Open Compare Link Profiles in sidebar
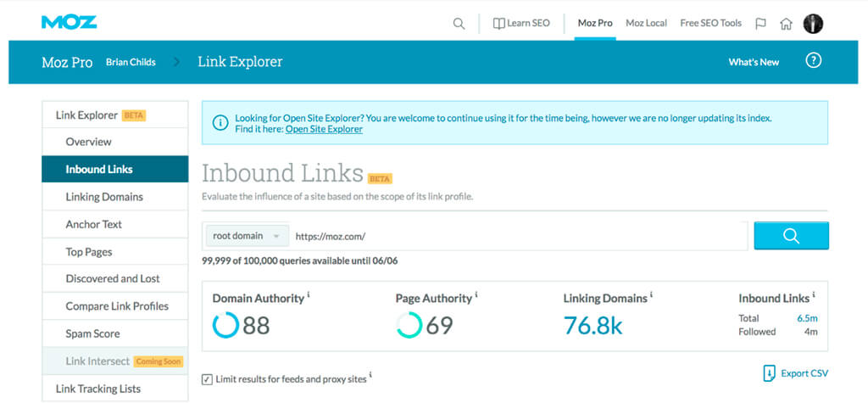868x403 pixels. 115,306
